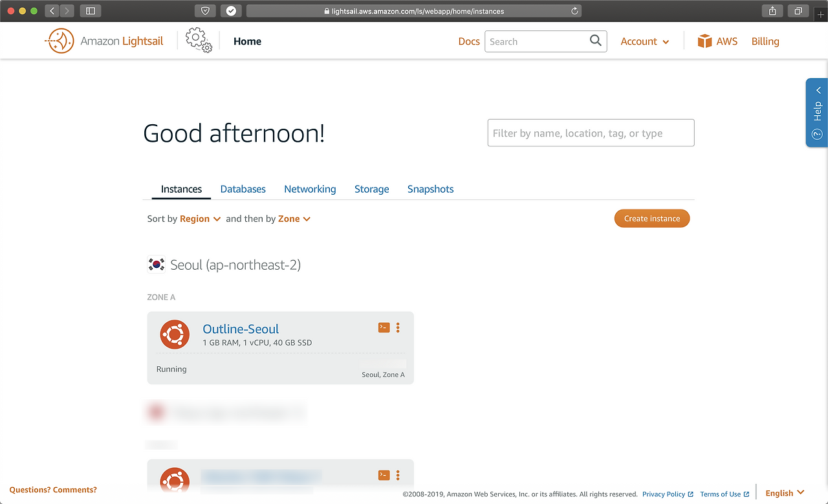Click Safari's back navigation arrow

tap(52, 11)
